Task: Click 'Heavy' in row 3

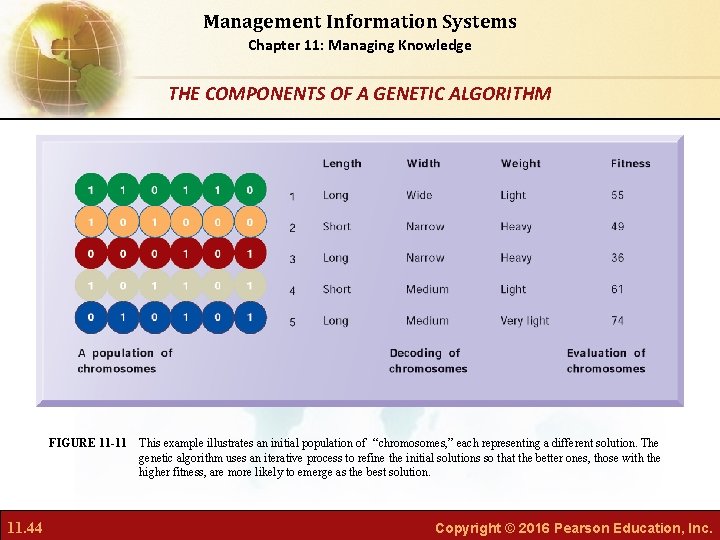Action: (516, 258)
